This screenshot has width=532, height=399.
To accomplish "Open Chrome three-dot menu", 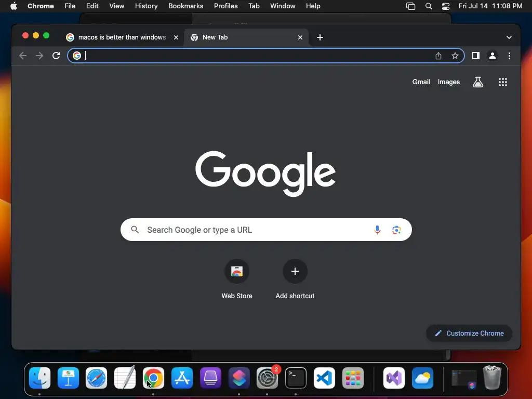I will click(509, 56).
